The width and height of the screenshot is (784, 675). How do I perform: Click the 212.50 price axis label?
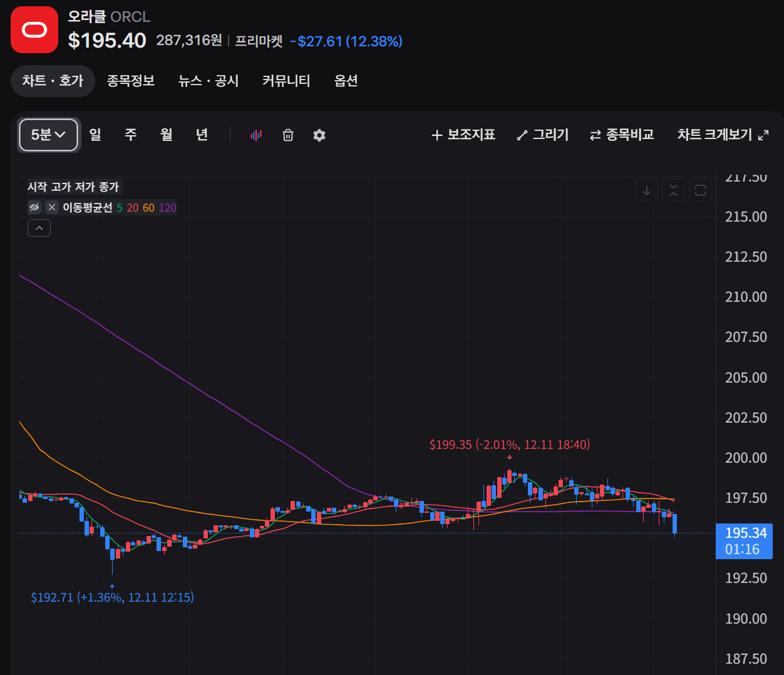(x=746, y=257)
